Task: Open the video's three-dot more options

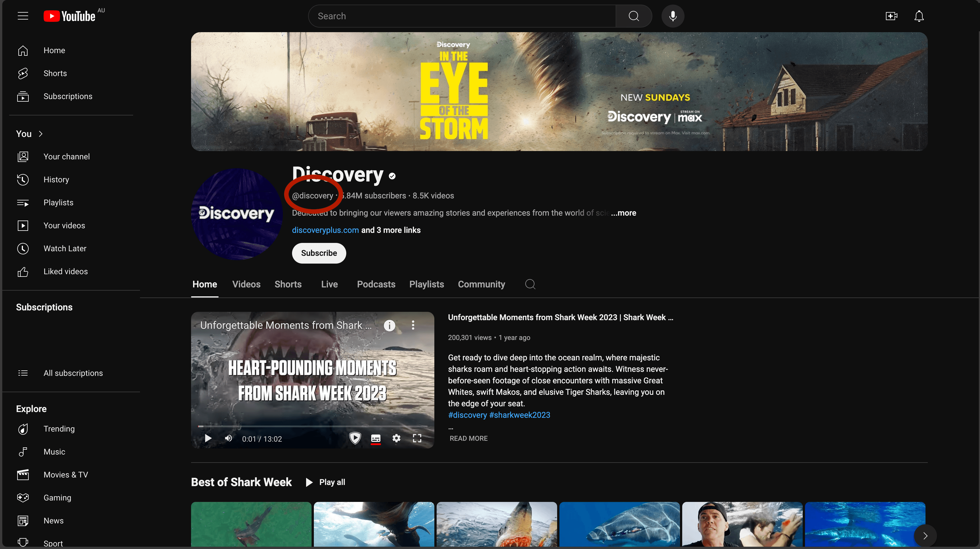Action: click(413, 325)
